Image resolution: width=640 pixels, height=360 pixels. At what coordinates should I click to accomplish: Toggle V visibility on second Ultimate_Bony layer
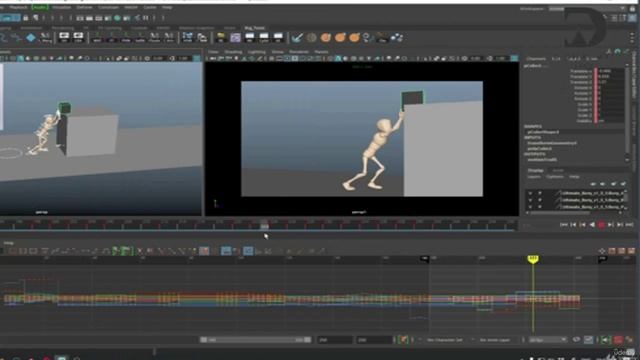530,200
